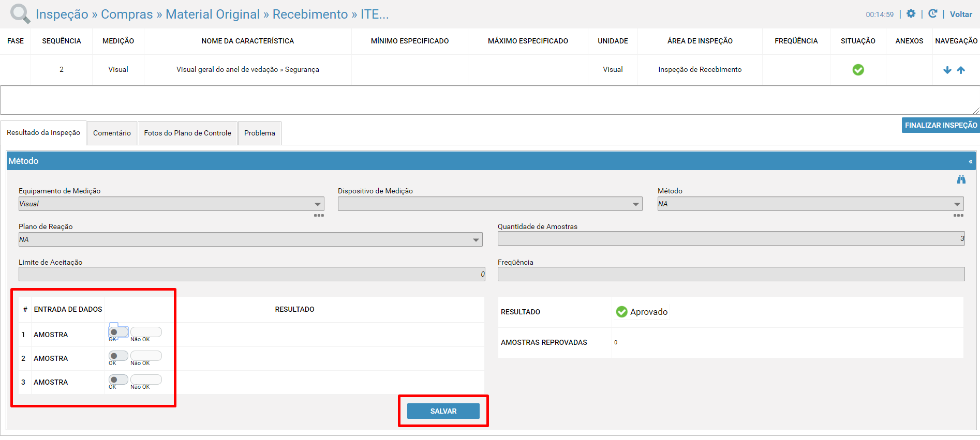
Task: Click SITUAÇÃO column header
Action: click(x=858, y=41)
